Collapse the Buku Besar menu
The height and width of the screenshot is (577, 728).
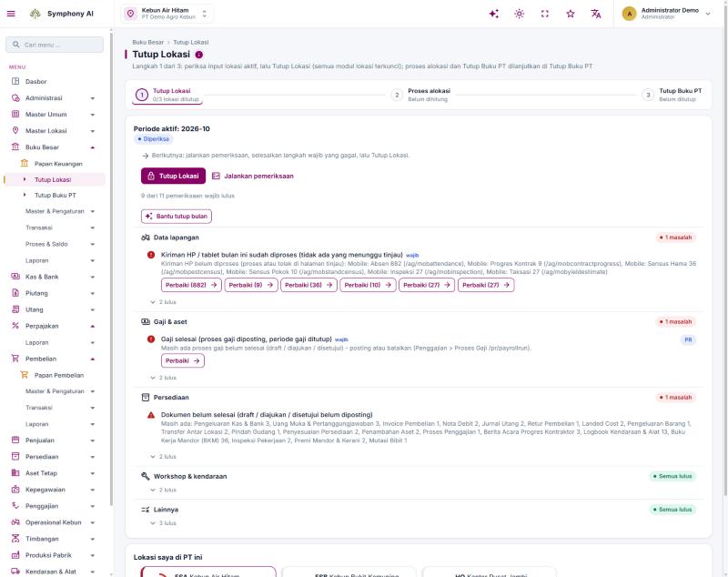click(x=54, y=147)
